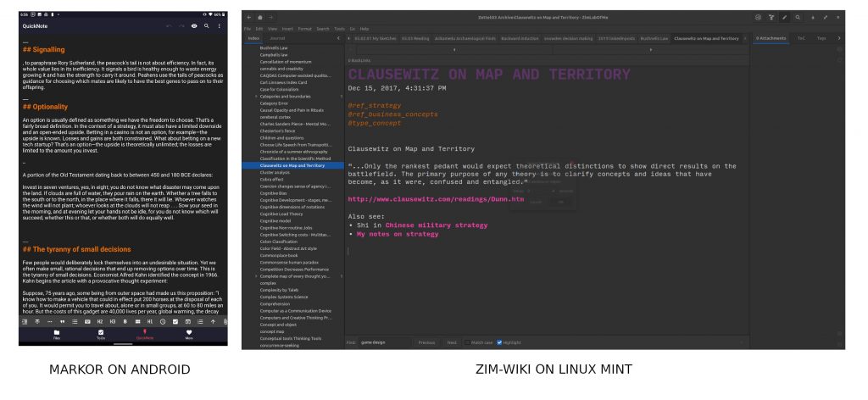Expand the Categories and boundaries tree item

click(256, 97)
